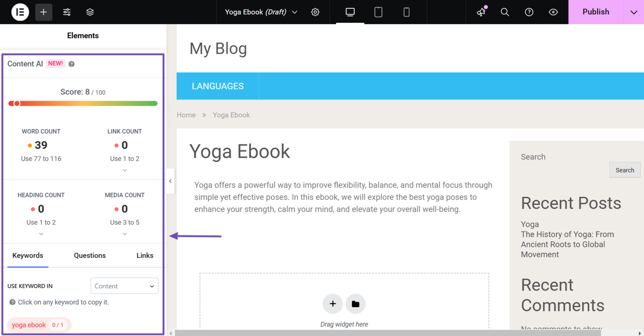Open the Use Keyword In dropdown

[x=124, y=286]
